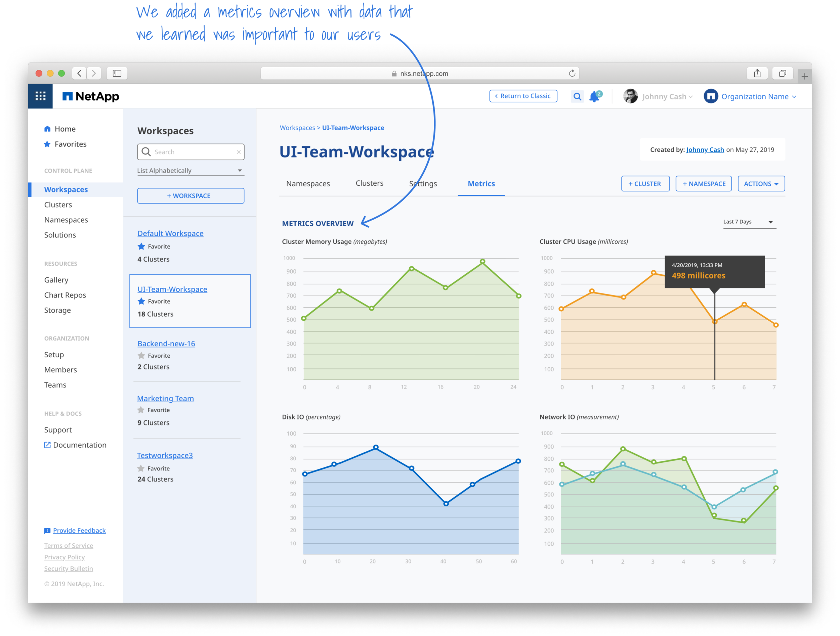The width and height of the screenshot is (840, 636).
Task: Click the Safari show tabs icon
Action: (783, 73)
